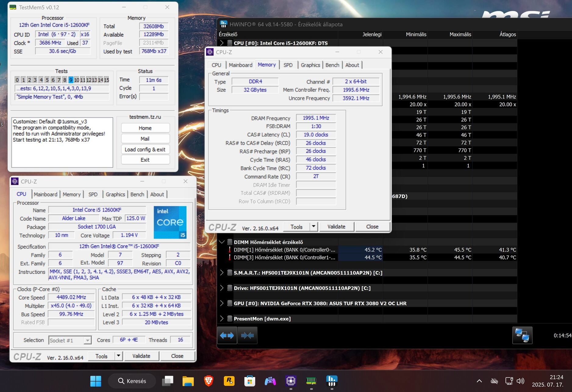The height and width of the screenshot is (392, 572).
Task: Open Keresés taskbar search box
Action: [x=132, y=381]
